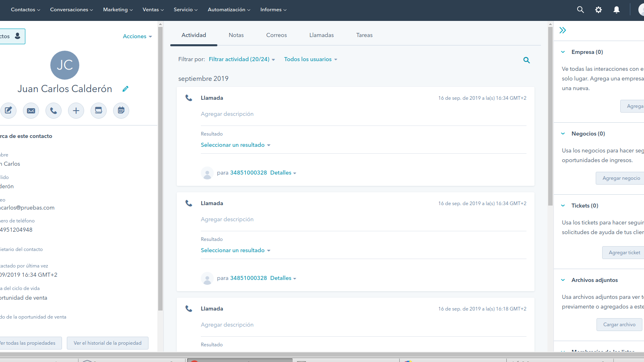The image size is (644, 362).
Task: Open settings gear in top navigation
Action: pyautogui.click(x=599, y=10)
